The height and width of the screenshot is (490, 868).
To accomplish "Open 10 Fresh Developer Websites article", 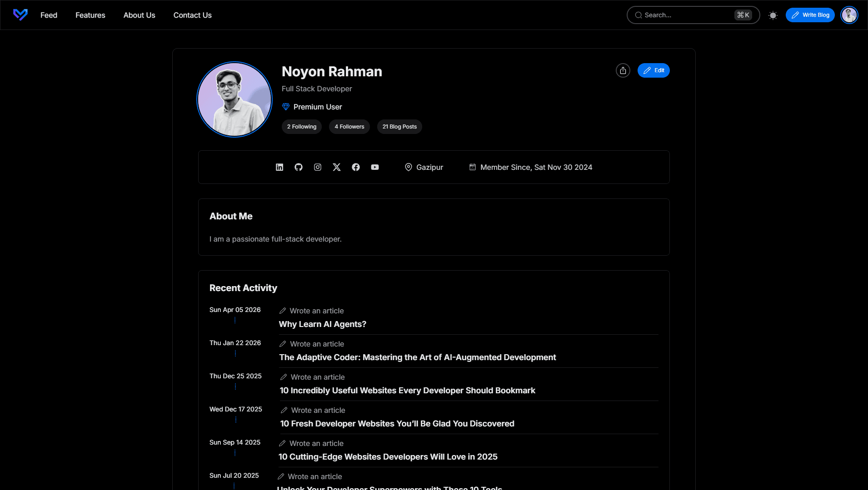I will (x=397, y=424).
